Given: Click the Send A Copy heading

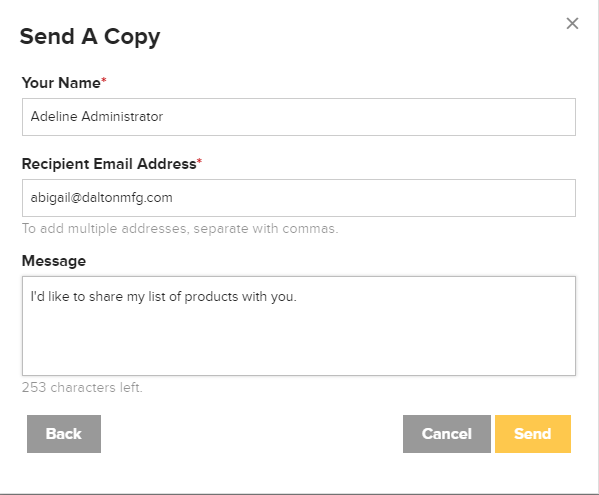Looking at the screenshot, I should pos(90,37).
